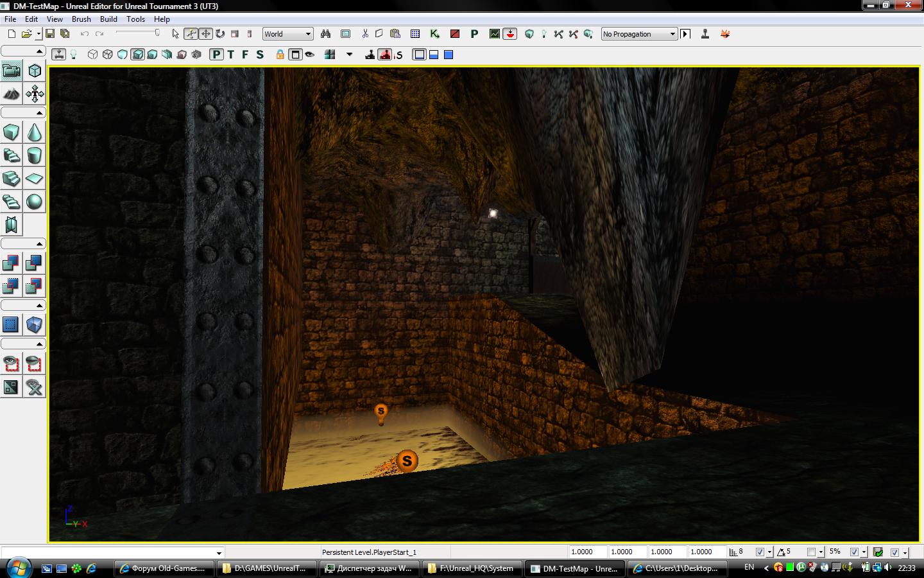Toggle the drag grid snap checkbox
The image size is (924, 578).
(x=760, y=552)
